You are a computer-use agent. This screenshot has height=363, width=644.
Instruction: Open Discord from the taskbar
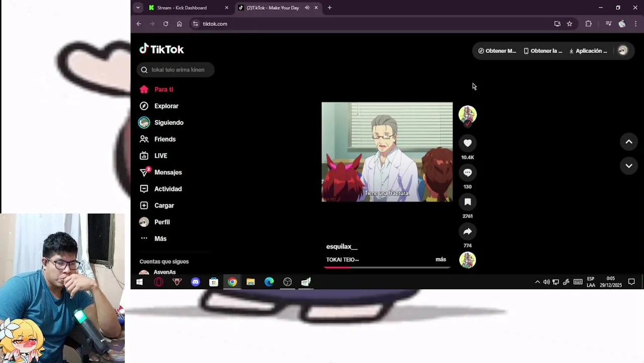tap(196, 282)
